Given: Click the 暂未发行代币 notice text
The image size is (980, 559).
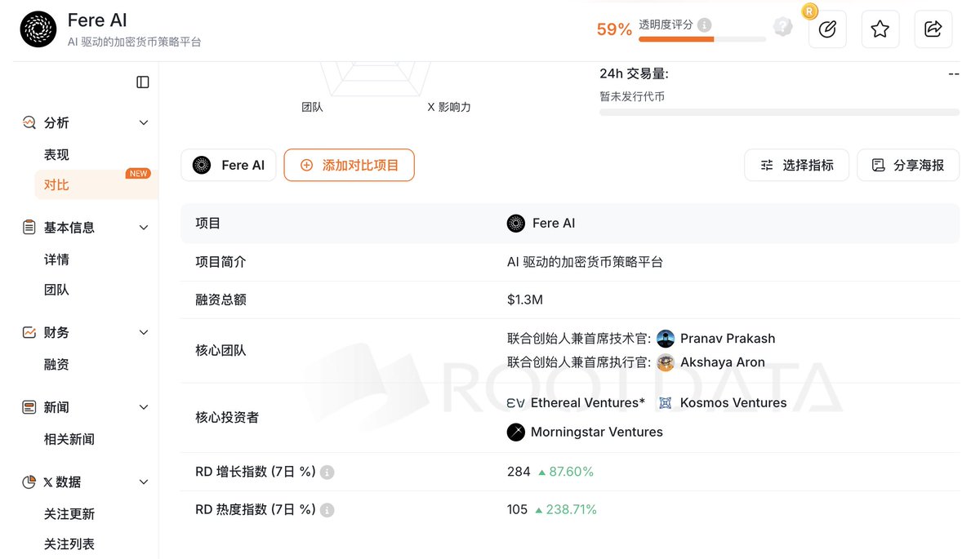Looking at the screenshot, I should [x=632, y=96].
